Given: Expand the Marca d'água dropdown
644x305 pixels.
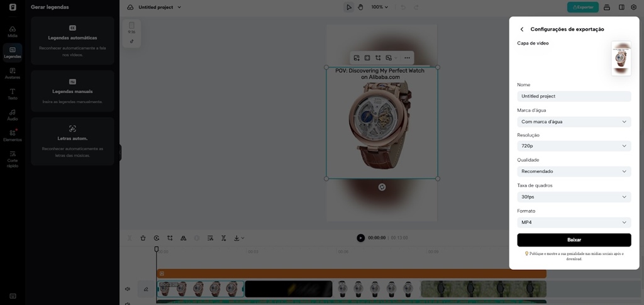Looking at the screenshot, I should pyautogui.click(x=574, y=121).
